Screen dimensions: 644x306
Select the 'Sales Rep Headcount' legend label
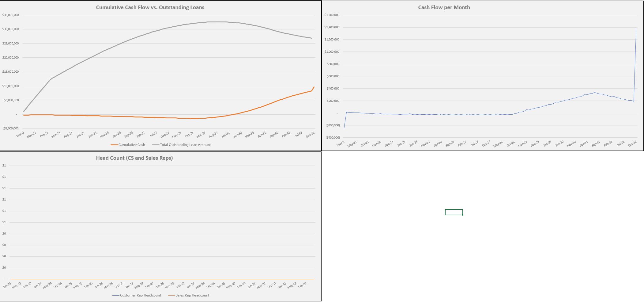[x=192, y=295]
